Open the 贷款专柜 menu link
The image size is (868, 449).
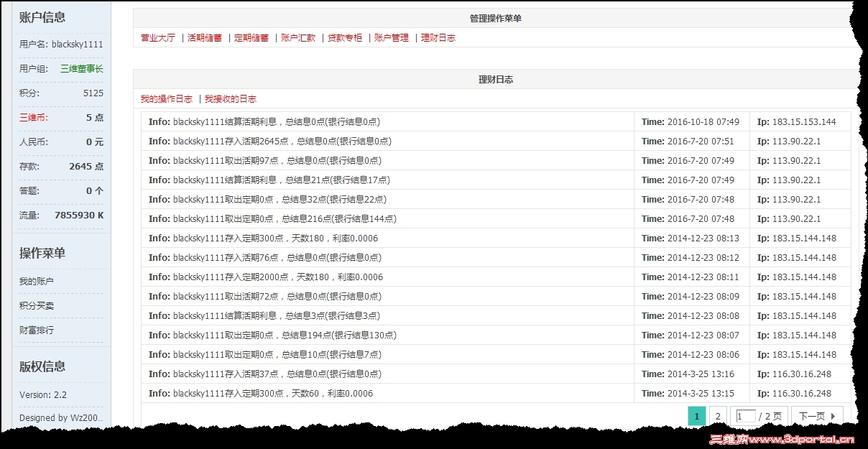345,38
